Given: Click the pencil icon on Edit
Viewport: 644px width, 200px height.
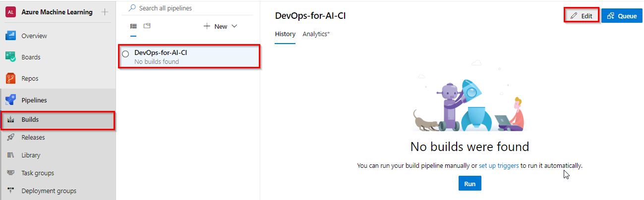Looking at the screenshot, I should pos(574,16).
